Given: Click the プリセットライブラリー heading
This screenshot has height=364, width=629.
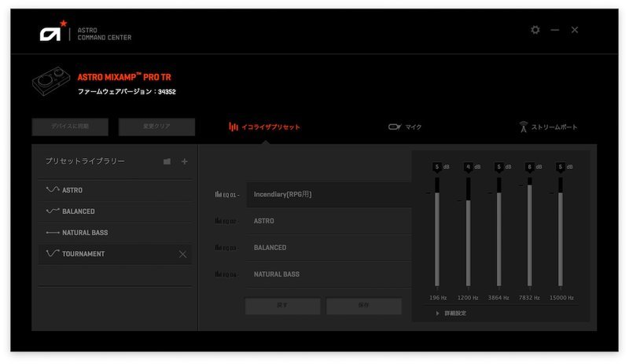Looking at the screenshot, I should pyautogui.click(x=85, y=161).
